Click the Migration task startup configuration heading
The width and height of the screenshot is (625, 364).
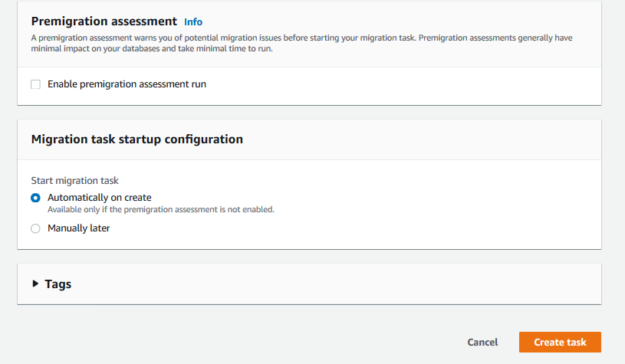[x=137, y=139]
